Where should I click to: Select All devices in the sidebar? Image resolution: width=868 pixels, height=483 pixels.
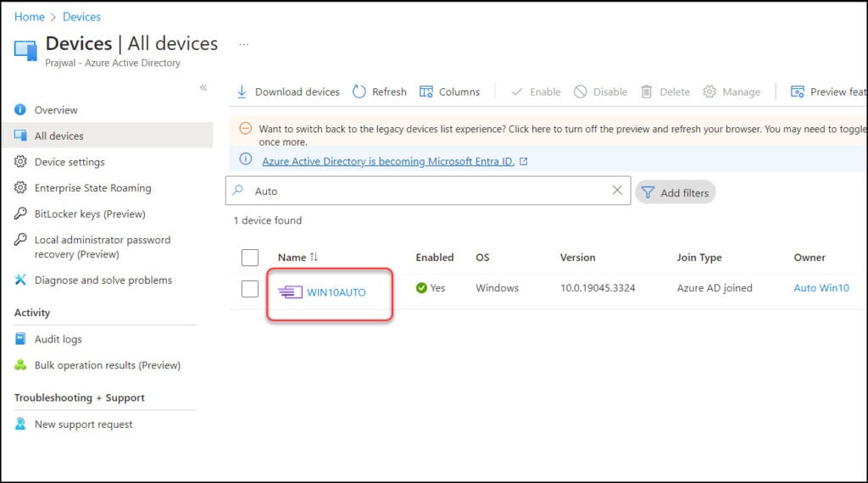coord(108,136)
